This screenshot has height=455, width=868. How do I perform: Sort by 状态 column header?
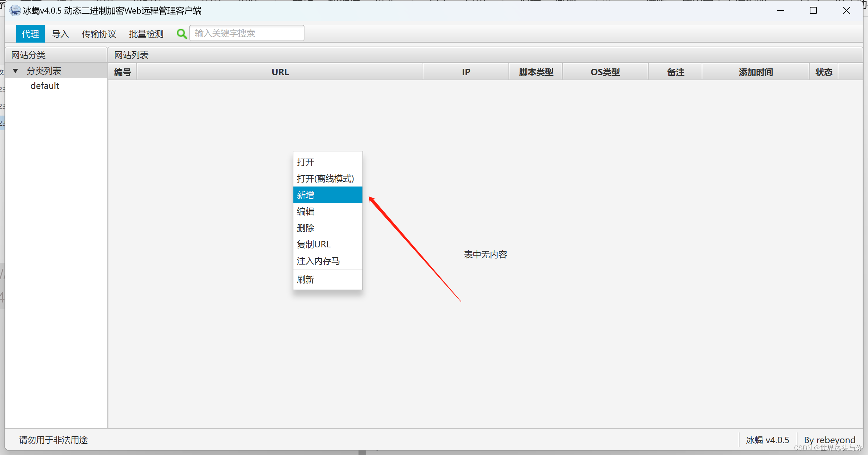tap(824, 72)
